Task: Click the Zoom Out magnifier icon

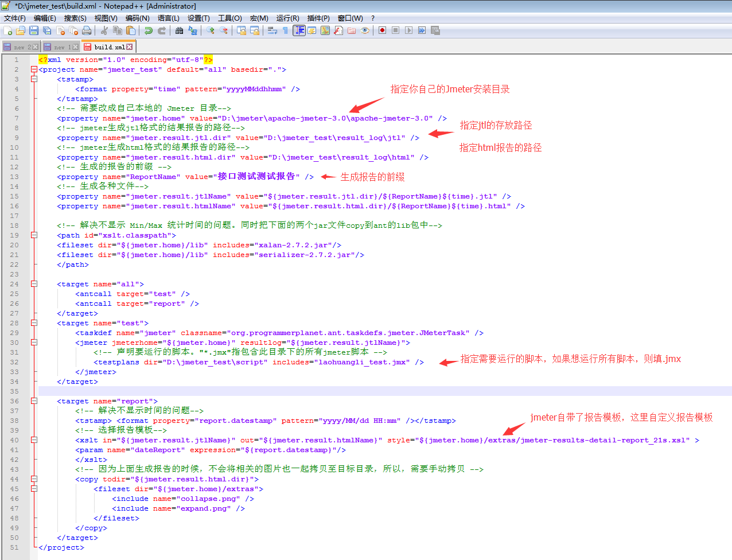Action: (223, 30)
